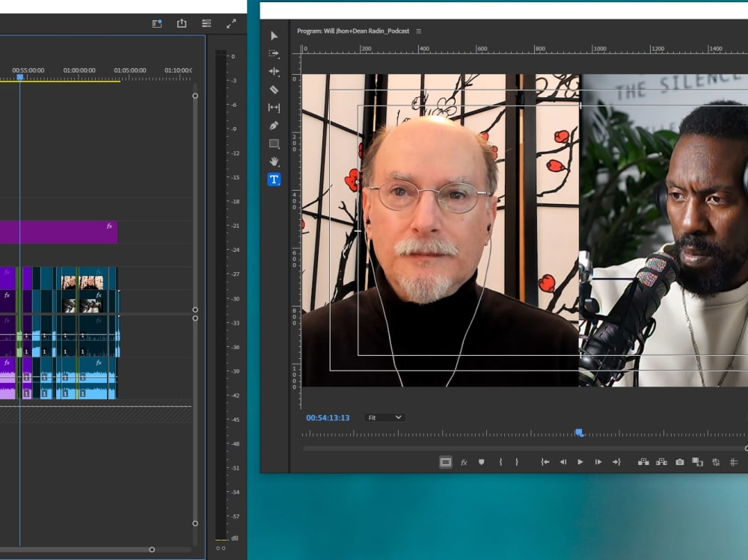This screenshot has height=560, width=748.
Task: Click the Lift button
Action: click(x=643, y=462)
